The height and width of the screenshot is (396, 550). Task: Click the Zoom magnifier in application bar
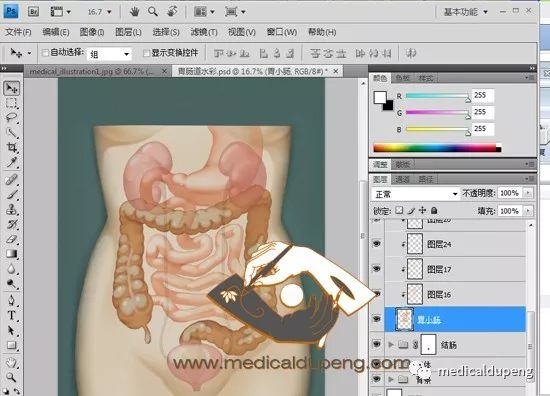pos(153,12)
